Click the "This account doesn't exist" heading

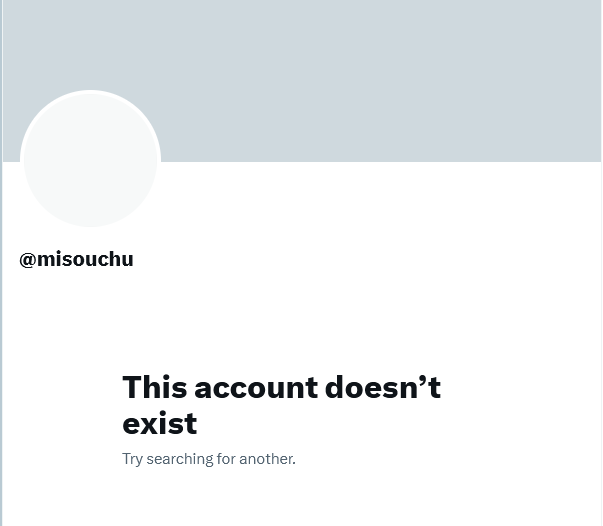coord(282,405)
